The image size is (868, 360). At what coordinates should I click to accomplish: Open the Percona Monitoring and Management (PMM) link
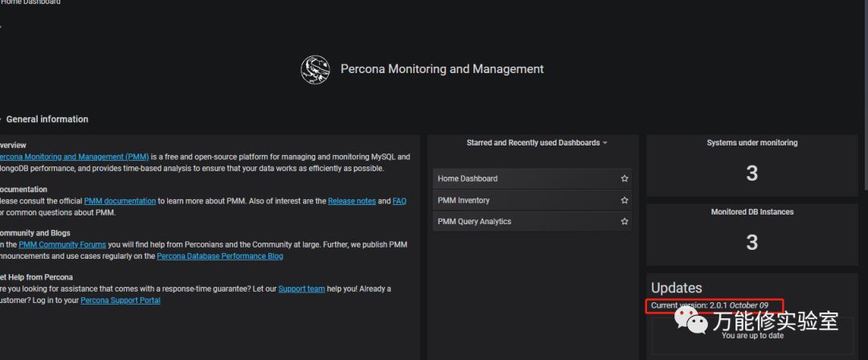pyautogui.click(x=72, y=157)
